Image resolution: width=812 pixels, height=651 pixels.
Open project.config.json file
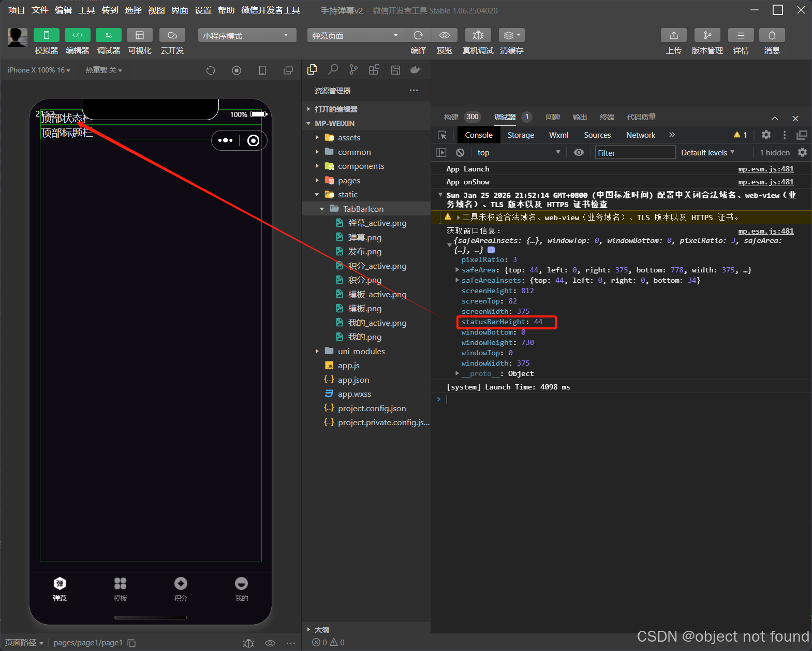click(x=366, y=408)
